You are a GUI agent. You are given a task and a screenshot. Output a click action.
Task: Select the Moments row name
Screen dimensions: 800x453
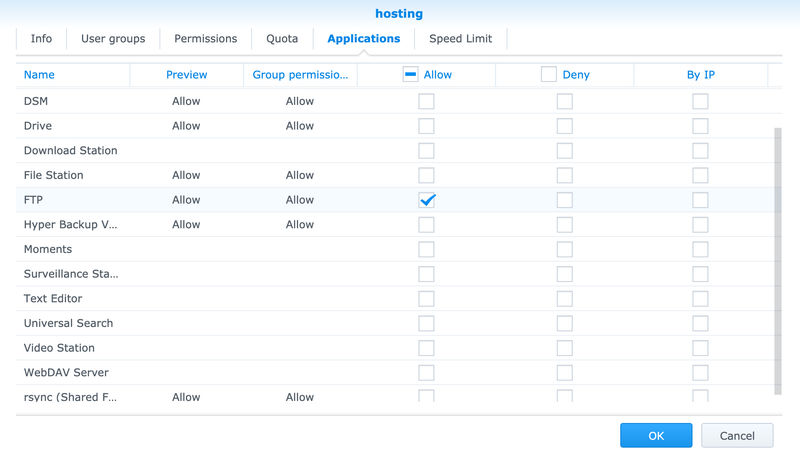click(48, 249)
